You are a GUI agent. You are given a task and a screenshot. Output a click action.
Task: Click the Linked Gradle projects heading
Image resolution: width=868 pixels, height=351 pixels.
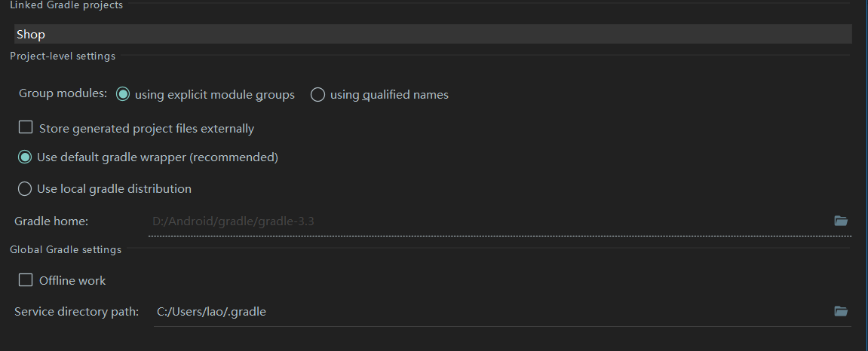[x=66, y=5]
